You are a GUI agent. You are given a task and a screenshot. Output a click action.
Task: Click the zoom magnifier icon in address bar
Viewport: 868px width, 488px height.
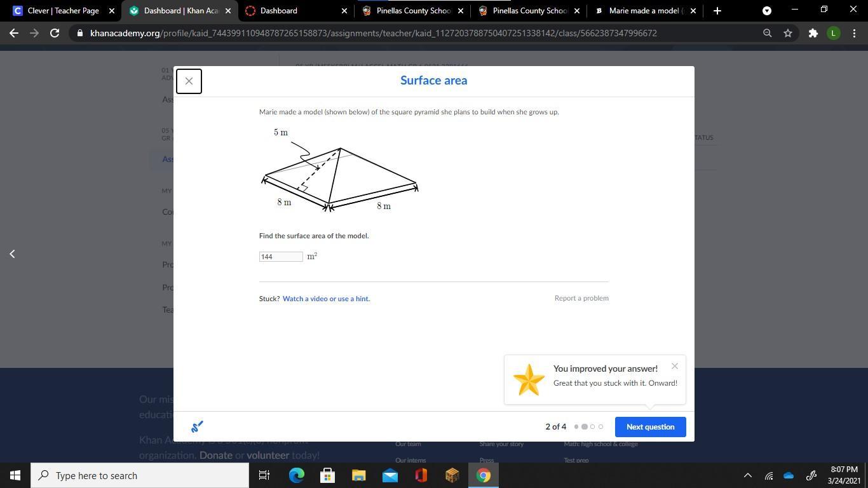[x=767, y=33]
